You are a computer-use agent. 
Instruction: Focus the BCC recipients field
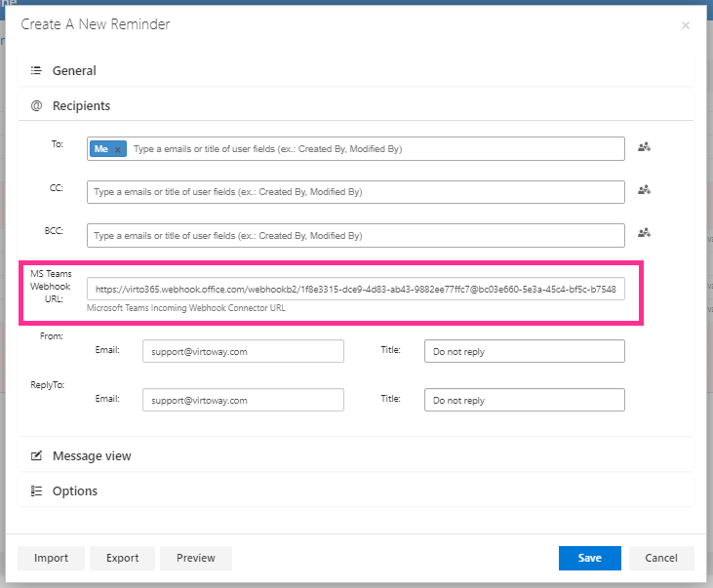coord(356,236)
